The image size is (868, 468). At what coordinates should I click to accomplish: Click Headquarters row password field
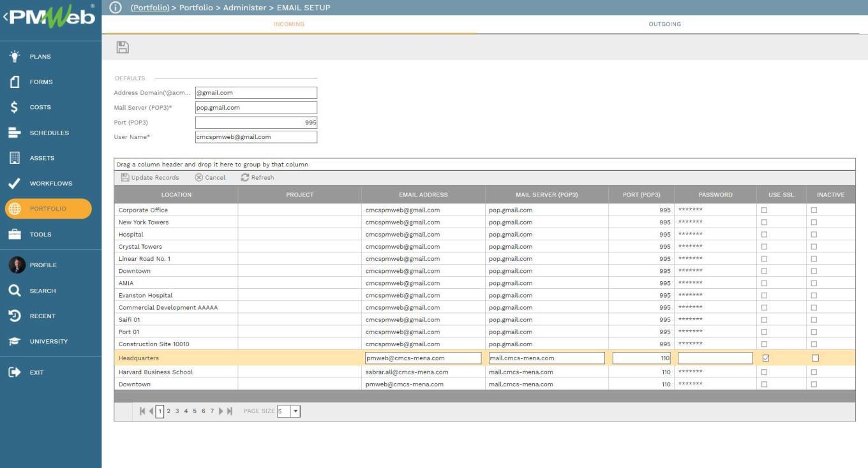coord(715,358)
